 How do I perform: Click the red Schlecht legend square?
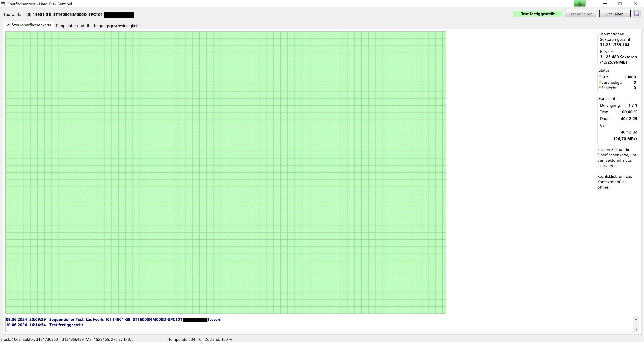coord(600,87)
